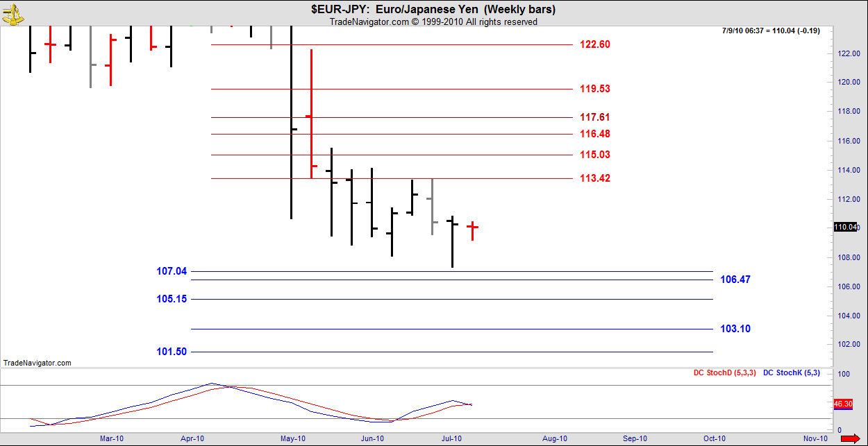Open the TradeNavigator.com copyright link at top

coord(433,22)
